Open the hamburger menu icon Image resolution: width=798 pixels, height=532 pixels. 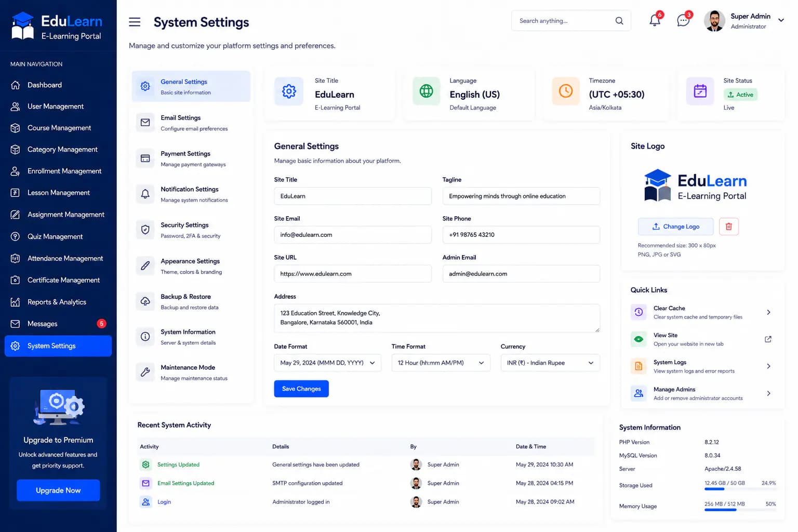click(135, 22)
